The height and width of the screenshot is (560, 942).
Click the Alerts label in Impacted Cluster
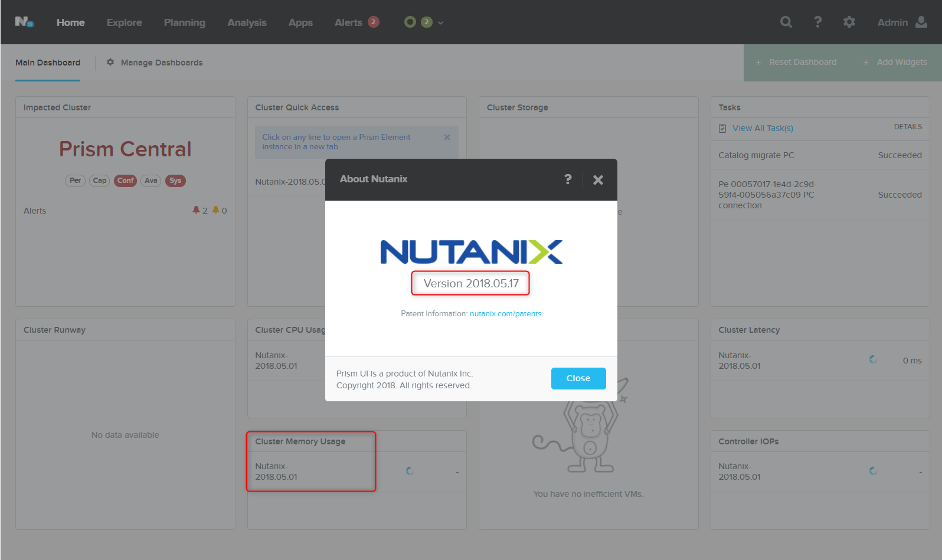[x=35, y=211]
